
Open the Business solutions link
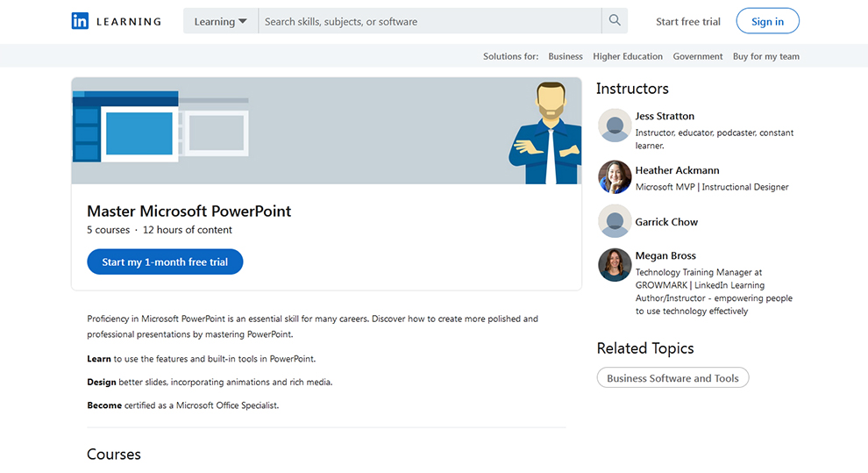point(566,56)
